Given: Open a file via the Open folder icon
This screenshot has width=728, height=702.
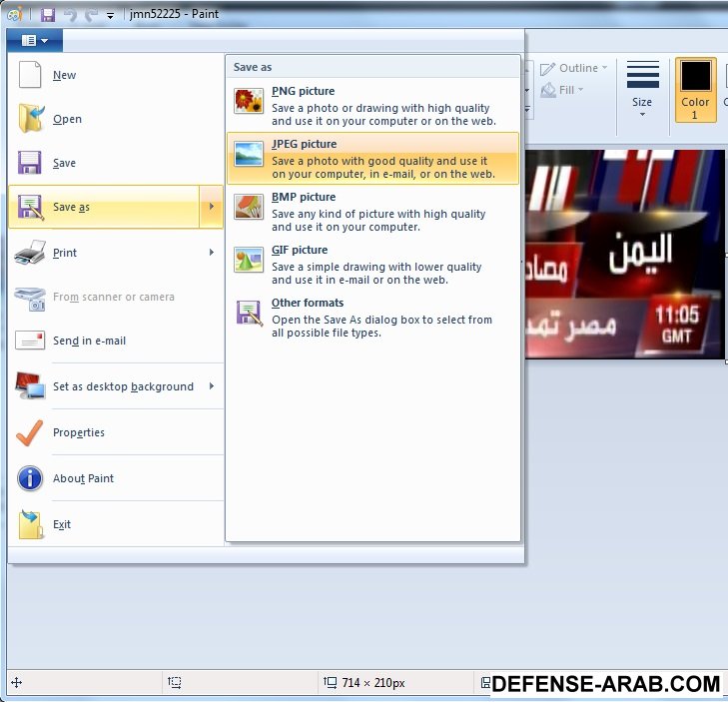Looking at the screenshot, I should click(30, 119).
